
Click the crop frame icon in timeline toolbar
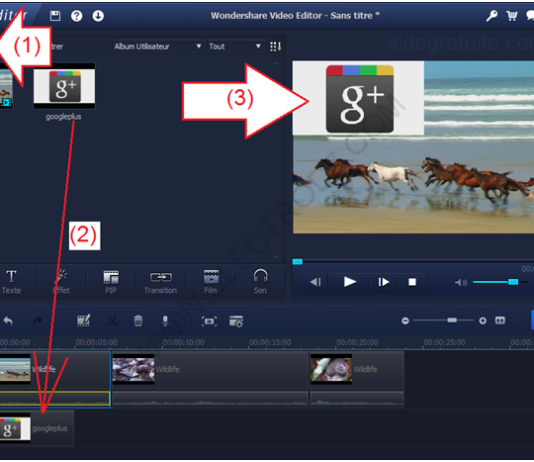point(209,321)
